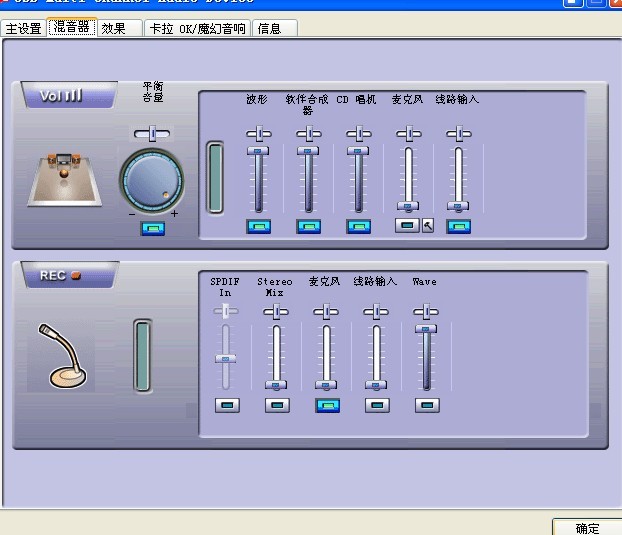The image size is (622, 535).
Task: Click the 平衡音量 label
Action: pos(153,92)
